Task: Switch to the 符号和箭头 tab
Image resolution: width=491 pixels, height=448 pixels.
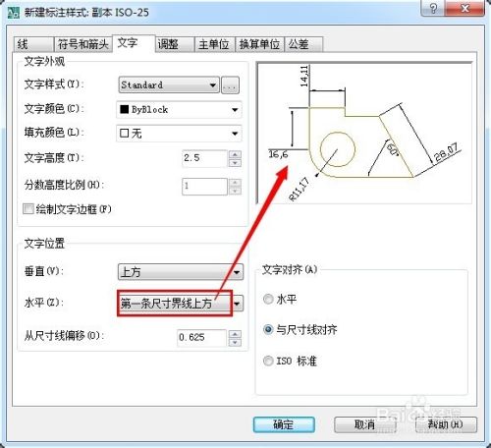Action: point(82,44)
